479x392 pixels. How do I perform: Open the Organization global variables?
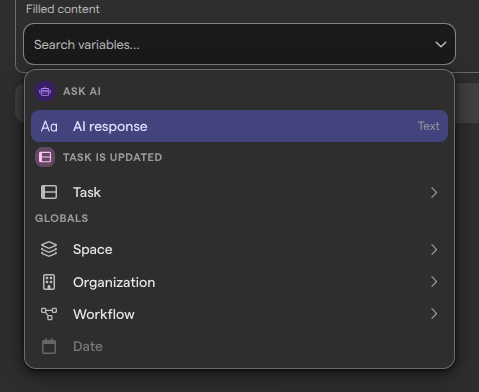tap(239, 282)
